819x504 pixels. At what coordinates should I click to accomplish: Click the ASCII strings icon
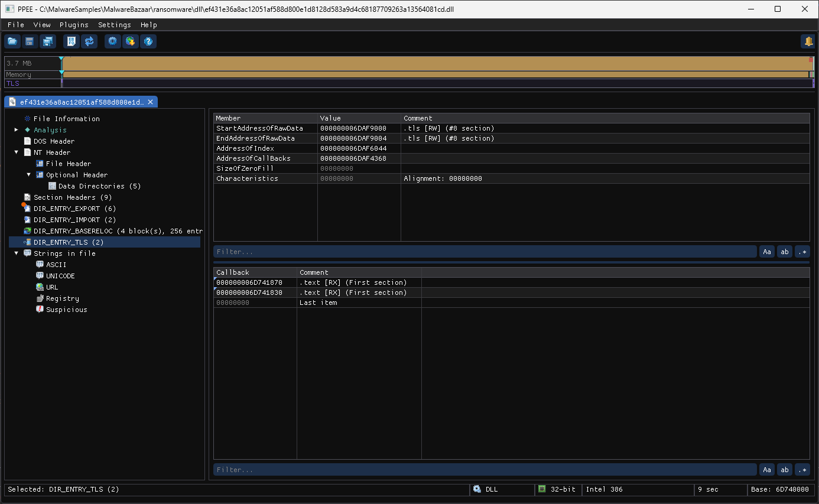pyautogui.click(x=40, y=265)
